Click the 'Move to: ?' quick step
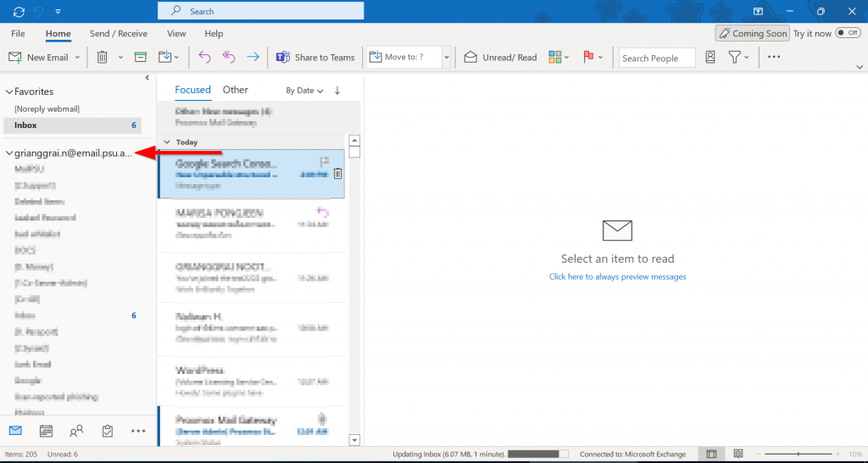The width and height of the screenshot is (868, 463). click(404, 57)
